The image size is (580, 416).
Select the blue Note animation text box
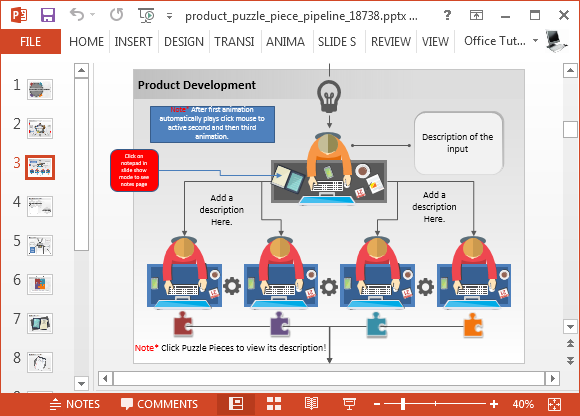point(212,124)
